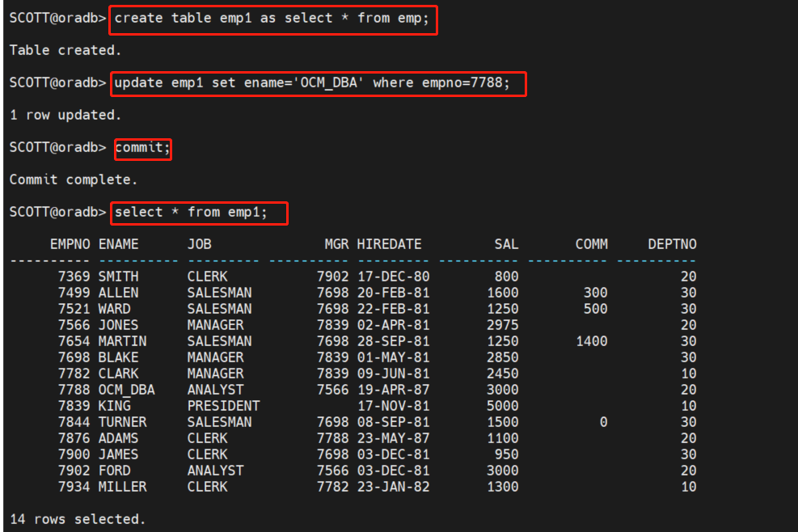This screenshot has width=798, height=532.
Task: Click the MGR column header
Action: pos(336,244)
